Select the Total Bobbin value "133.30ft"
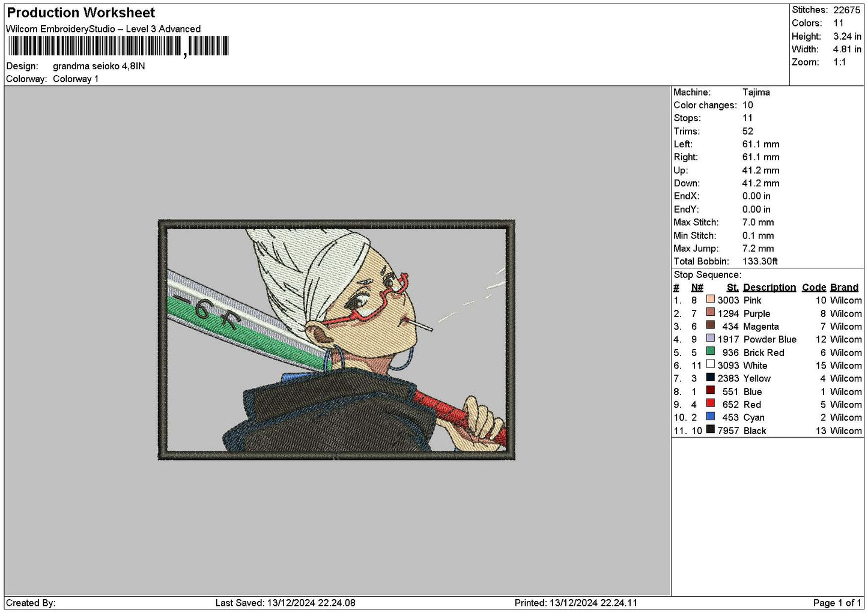This screenshot has height=613, width=868. tap(760, 261)
